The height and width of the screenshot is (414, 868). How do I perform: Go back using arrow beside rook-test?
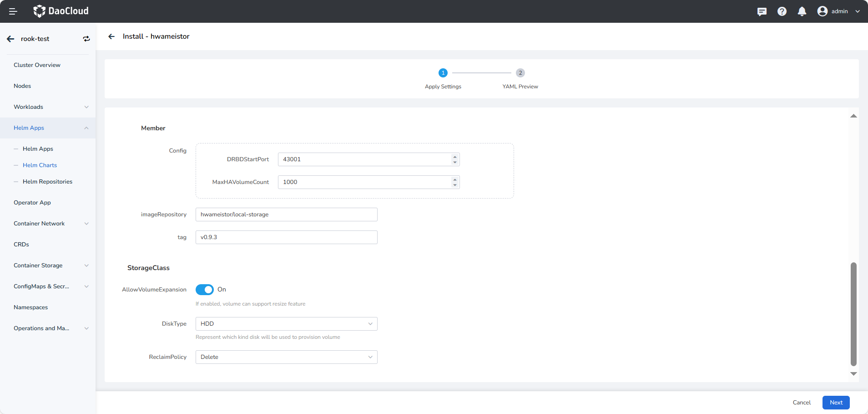[10, 39]
